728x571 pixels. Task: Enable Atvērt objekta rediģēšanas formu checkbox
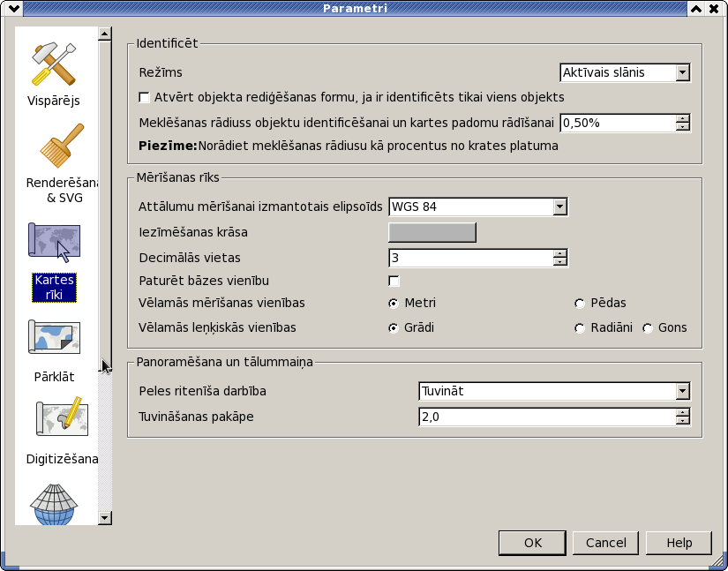[145, 97]
